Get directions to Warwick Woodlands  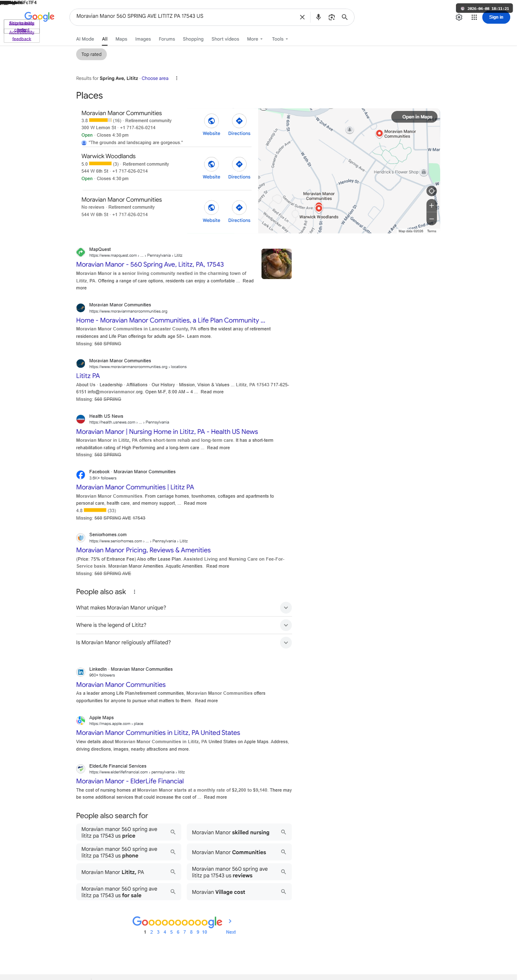[239, 168]
